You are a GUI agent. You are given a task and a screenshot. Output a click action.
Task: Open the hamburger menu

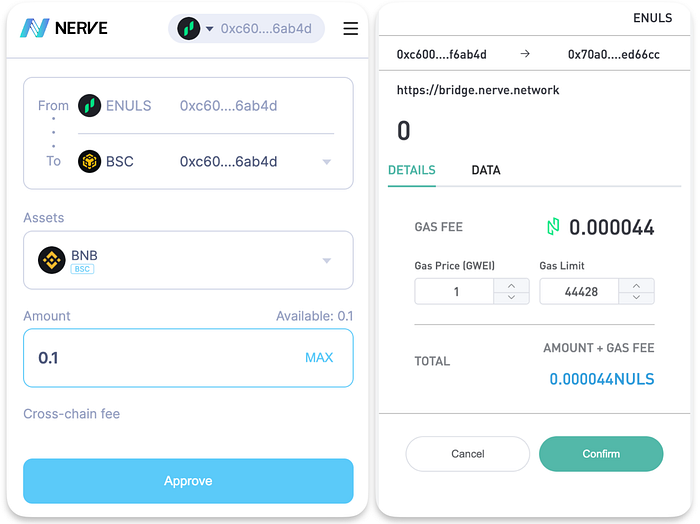[x=350, y=29]
